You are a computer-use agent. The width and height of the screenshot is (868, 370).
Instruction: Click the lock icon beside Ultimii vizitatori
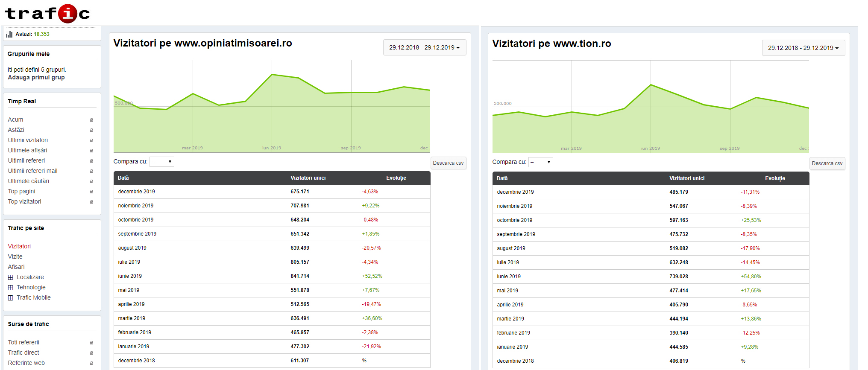pos(91,140)
